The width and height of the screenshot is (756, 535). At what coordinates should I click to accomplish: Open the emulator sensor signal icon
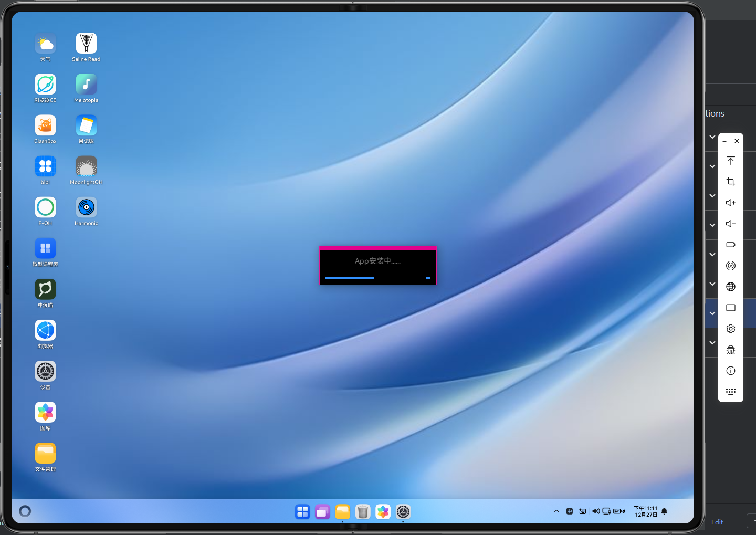[731, 266]
